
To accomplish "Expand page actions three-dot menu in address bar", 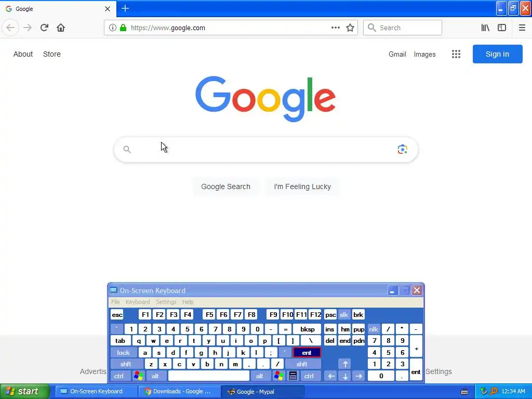I will point(335,28).
